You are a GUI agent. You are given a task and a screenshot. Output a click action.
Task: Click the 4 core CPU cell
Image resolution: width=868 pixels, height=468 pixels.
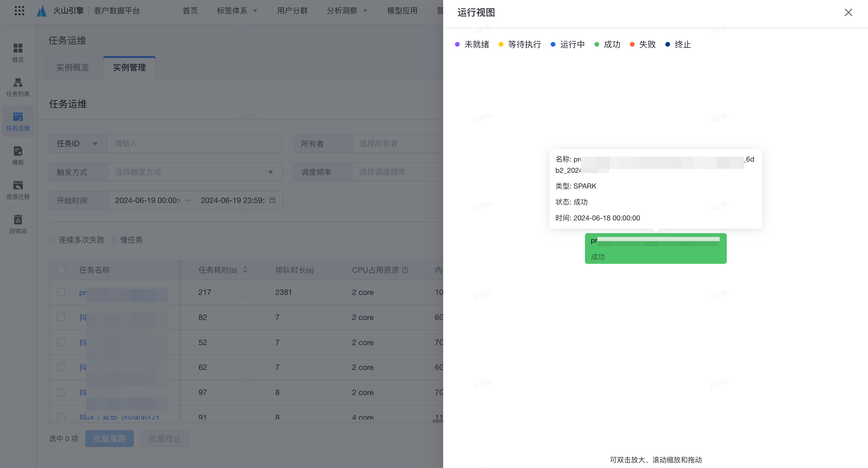pyautogui.click(x=363, y=417)
